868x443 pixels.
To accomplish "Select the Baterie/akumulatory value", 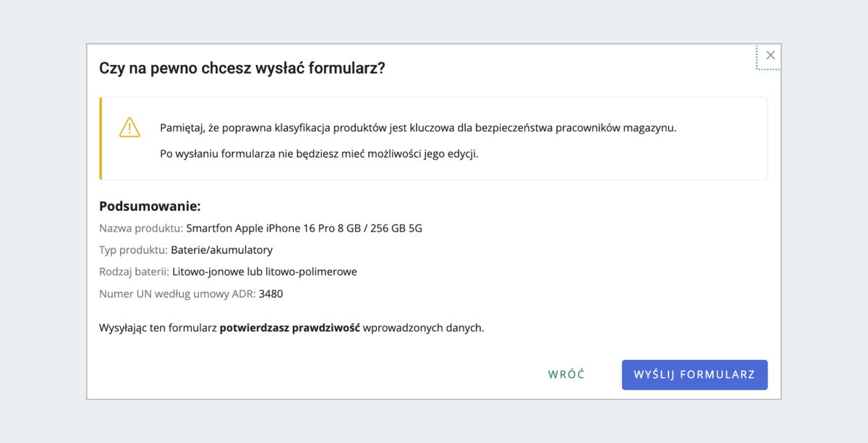I will click(x=222, y=250).
